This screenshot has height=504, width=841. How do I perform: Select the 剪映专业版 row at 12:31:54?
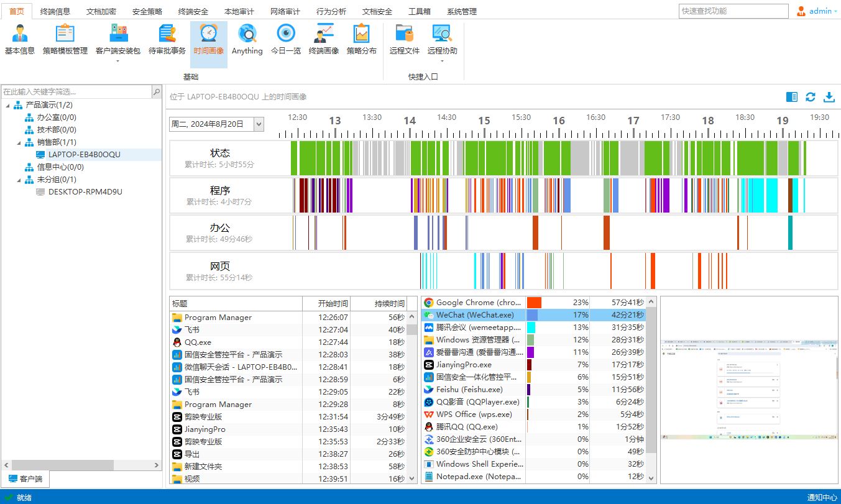(288, 417)
